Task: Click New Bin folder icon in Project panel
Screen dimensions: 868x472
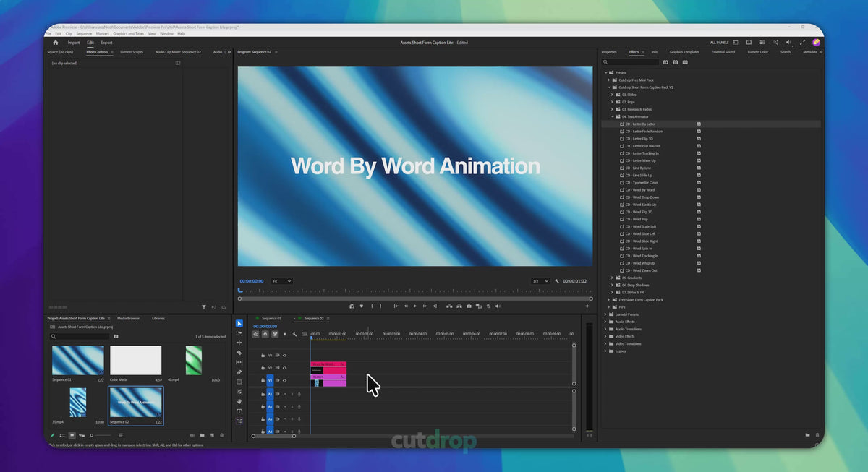Action: point(202,435)
